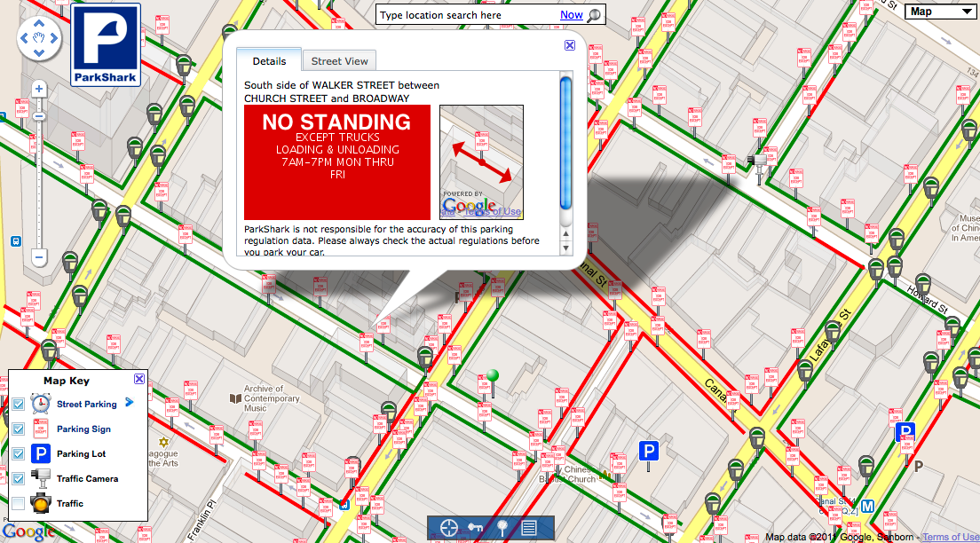Uncheck the Traffic Camera checkbox
Viewport: 980px width, 543px height.
tap(18, 478)
